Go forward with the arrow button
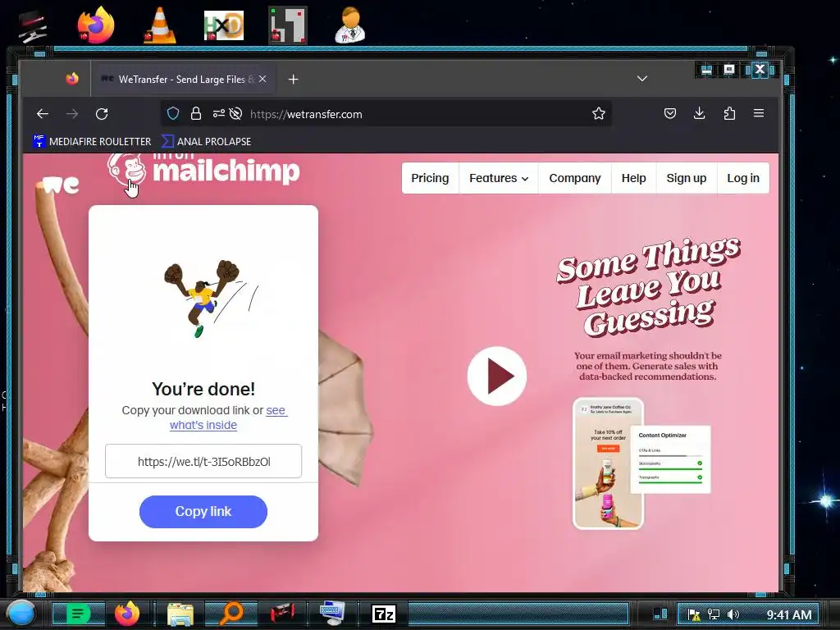840x630 pixels. point(72,113)
